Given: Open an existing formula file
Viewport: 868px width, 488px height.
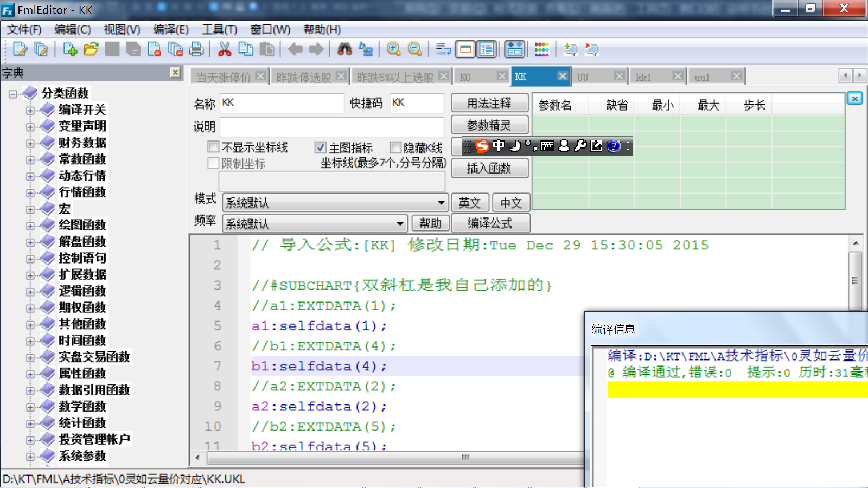Looking at the screenshot, I should coord(91,49).
